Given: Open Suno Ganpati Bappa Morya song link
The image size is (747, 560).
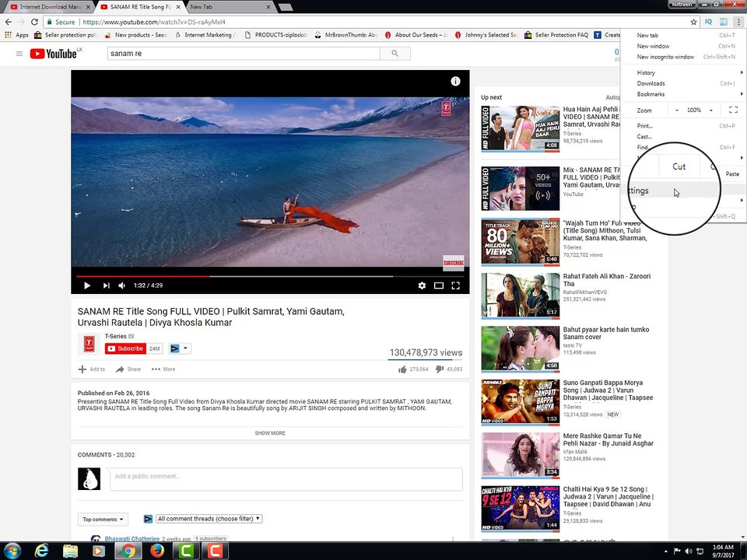Looking at the screenshot, I should tap(608, 390).
